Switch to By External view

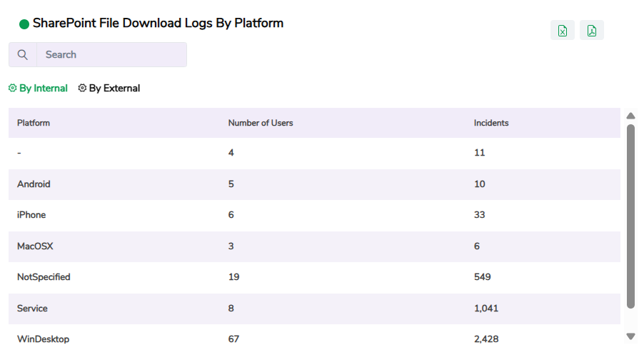(x=114, y=89)
